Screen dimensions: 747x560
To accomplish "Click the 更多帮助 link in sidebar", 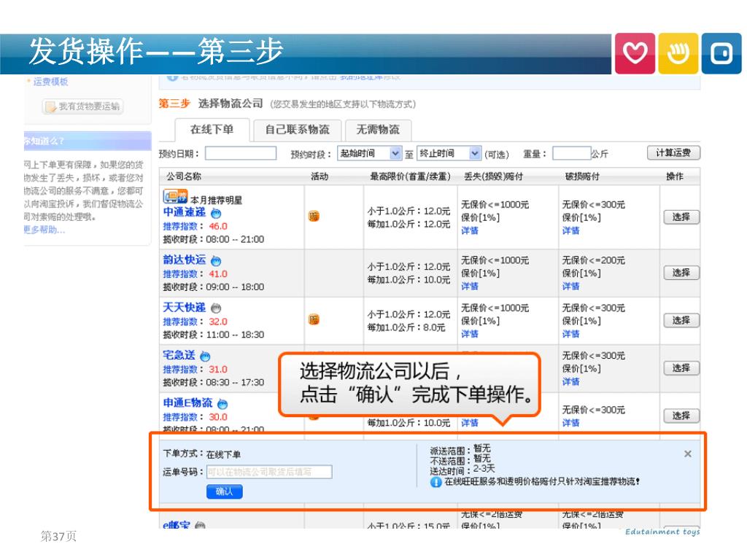I will (44, 230).
